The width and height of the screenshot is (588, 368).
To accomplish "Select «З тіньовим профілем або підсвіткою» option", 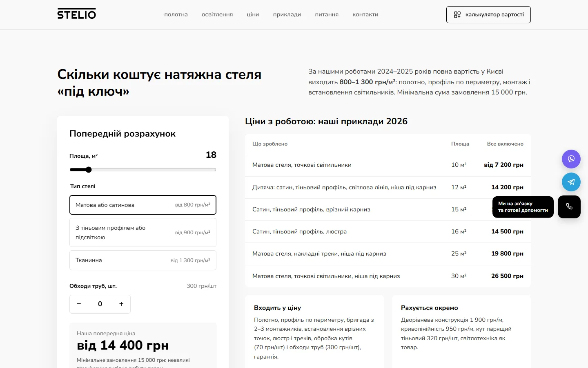I will click(143, 233).
